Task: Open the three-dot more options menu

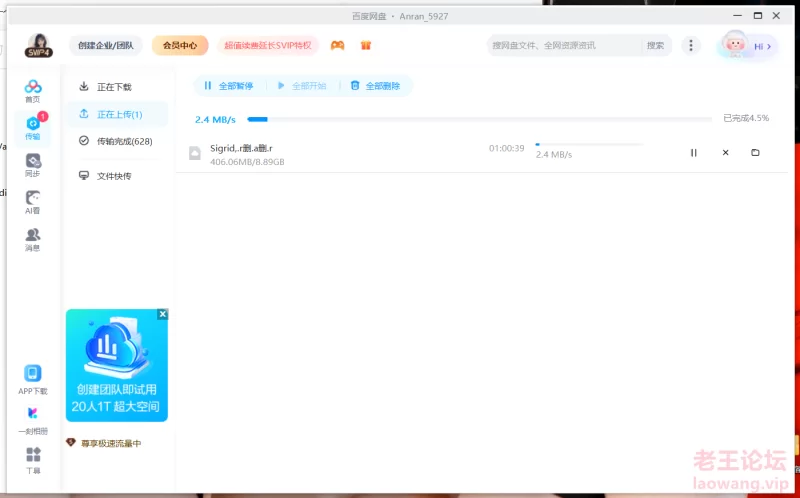Action: coord(691,45)
